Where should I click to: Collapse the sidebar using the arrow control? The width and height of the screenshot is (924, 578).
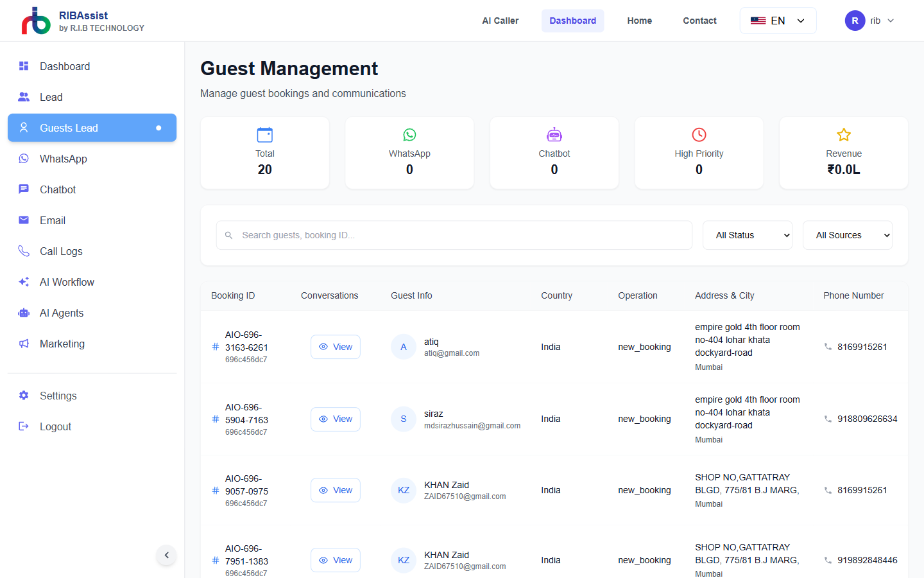[166, 555]
